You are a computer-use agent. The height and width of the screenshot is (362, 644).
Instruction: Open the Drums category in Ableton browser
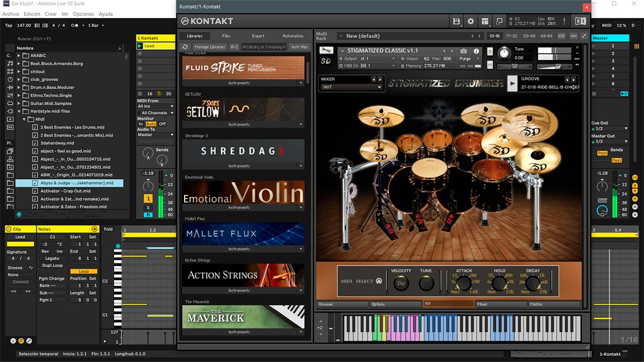point(11,71)
